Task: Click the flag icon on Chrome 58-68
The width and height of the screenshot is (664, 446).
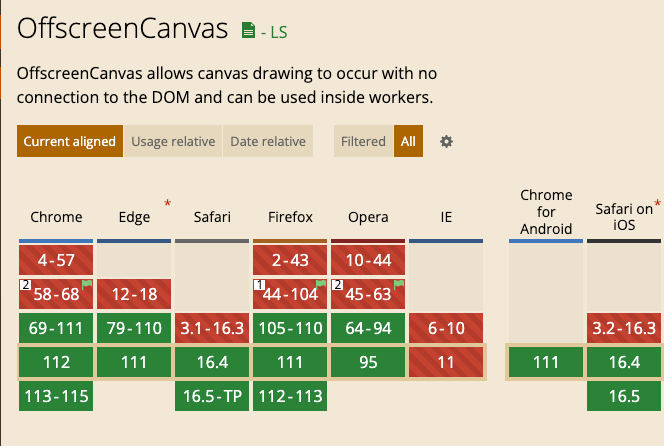Action: [87, 284]
